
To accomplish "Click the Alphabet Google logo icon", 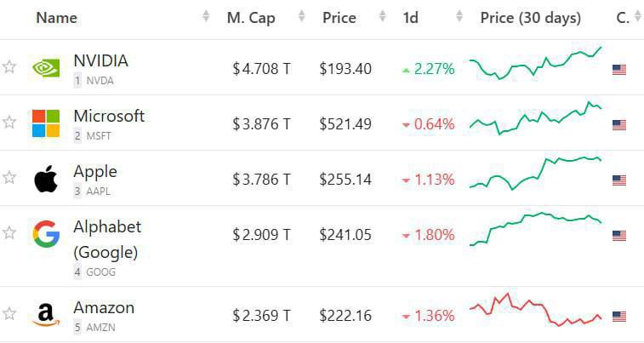I will click(x=46, y=233).
